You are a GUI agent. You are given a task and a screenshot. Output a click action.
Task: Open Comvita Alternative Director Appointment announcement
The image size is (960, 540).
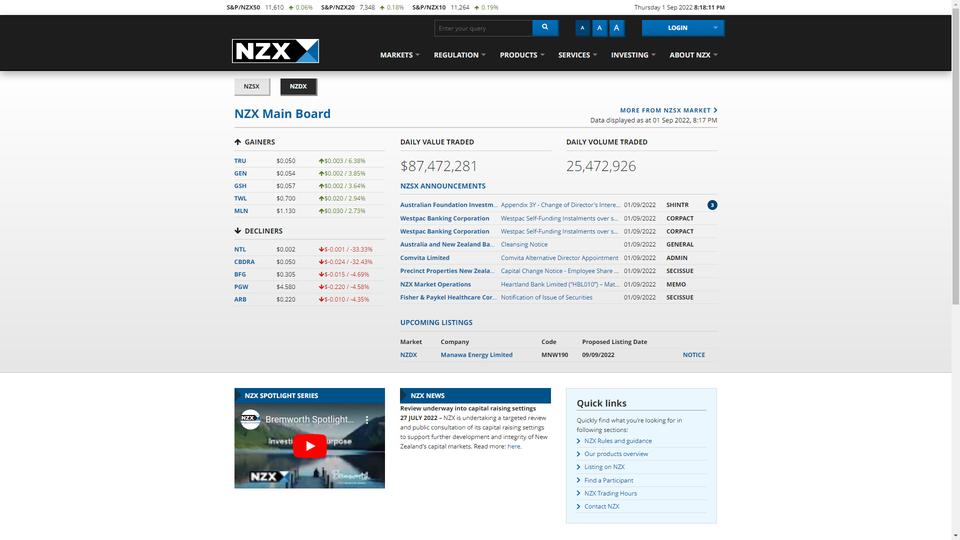click(x=560, y=258)
